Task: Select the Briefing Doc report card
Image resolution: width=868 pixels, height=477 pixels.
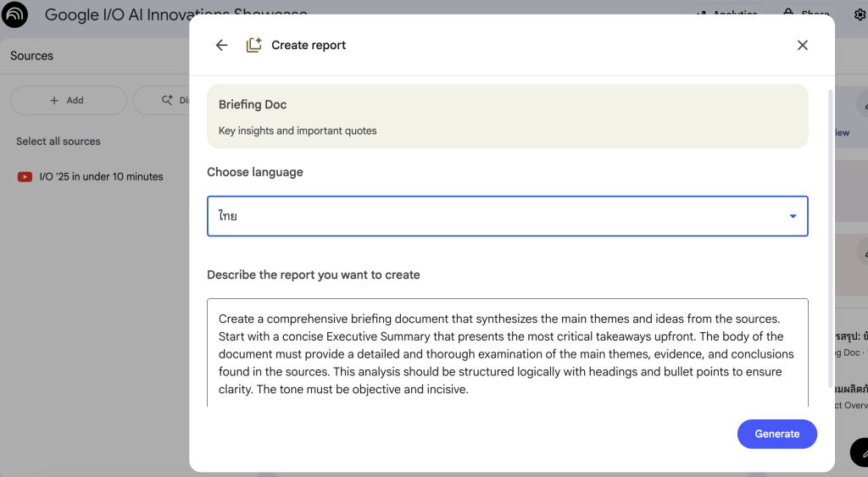Action: (507, 116)
